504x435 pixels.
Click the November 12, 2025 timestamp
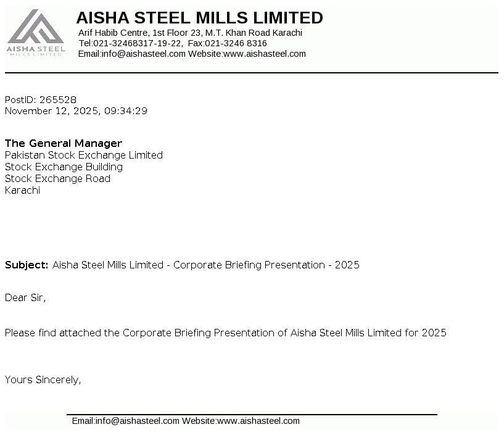pyautogui.click(x=76, y=111)
